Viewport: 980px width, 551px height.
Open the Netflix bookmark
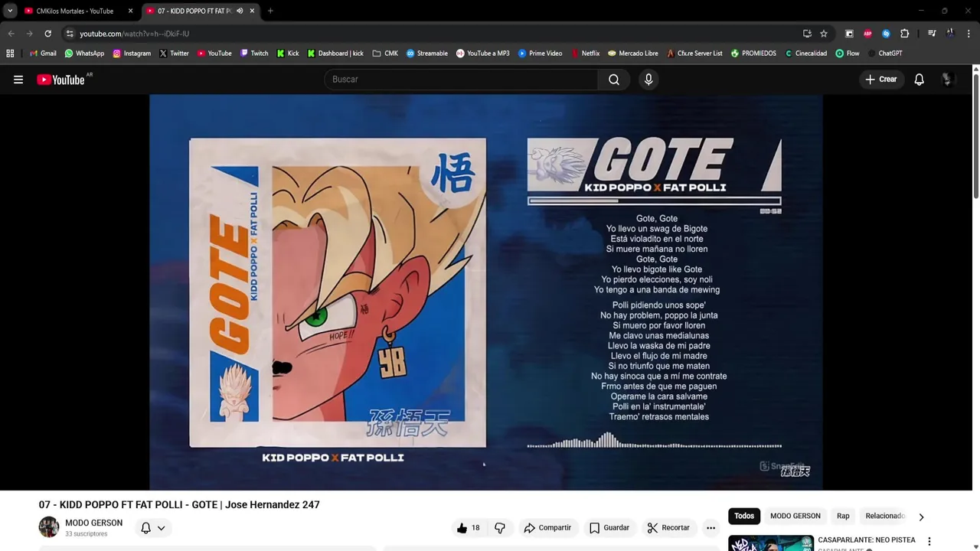pyautogui.click(x=585, y=54)
